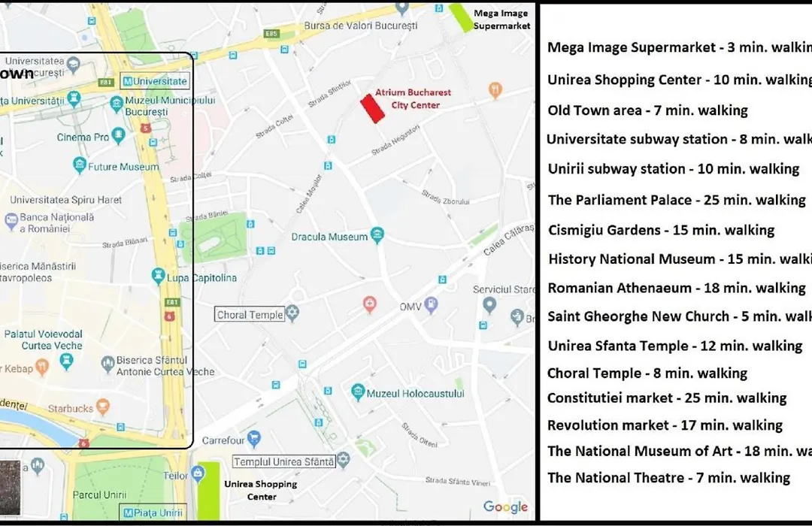Click the Atrium Bucharest City Center red label
This screenshot has height=526, width=812.
pos(414,98)
